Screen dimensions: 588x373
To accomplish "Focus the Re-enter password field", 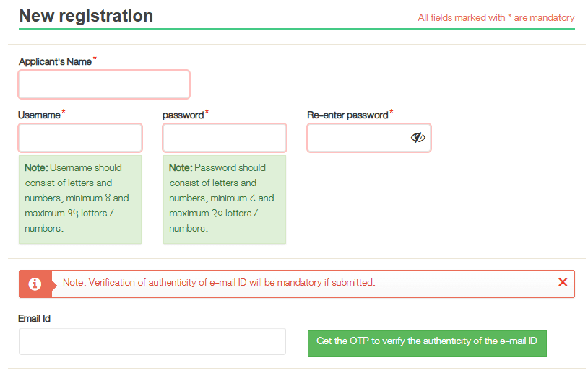I will (358, 138).
